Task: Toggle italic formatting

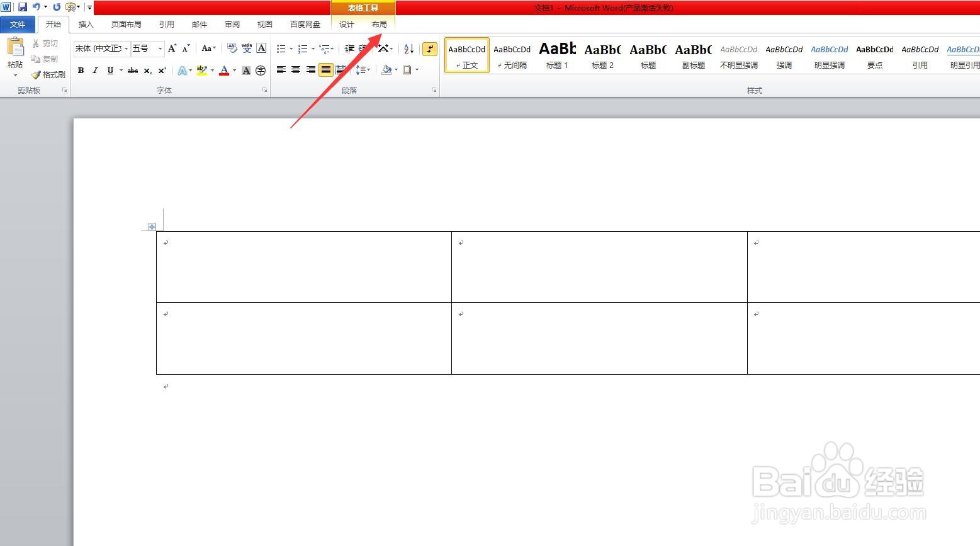Action: pyautogui.click(x=95, y=71)
